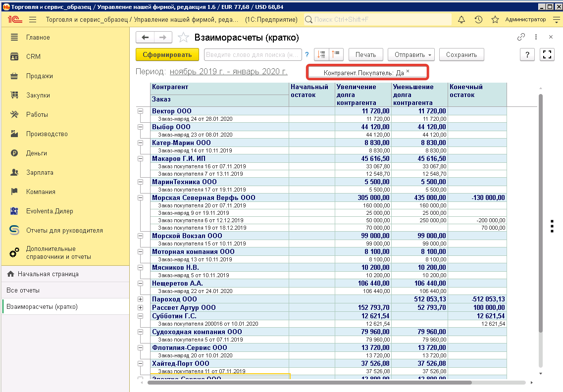
Task: Click the horizontal scrollbar of report
Action: coord(309,383)
